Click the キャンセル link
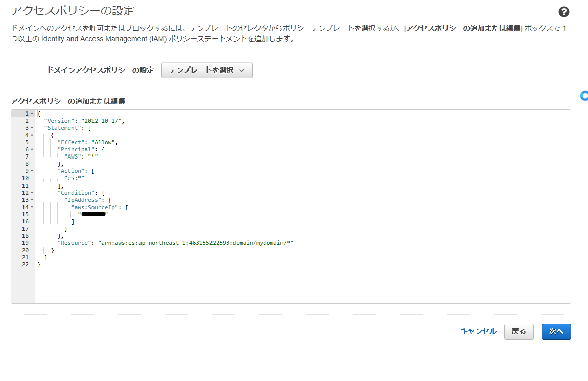The width and height of the screenshot is (588, 381). click(x=478, y=331)
